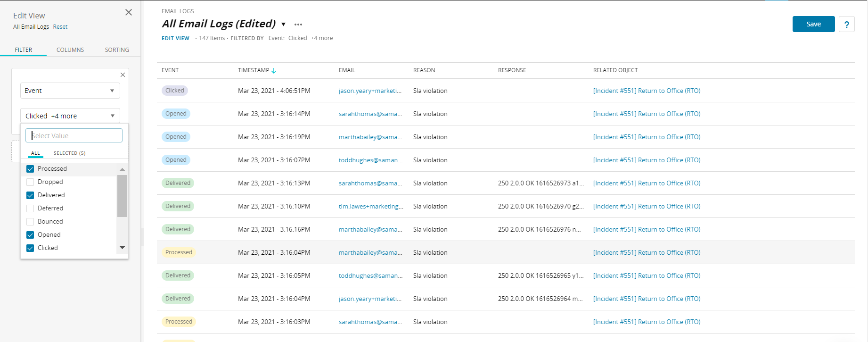Click Opened badge in 3:16:14PM row
868x342 pixels.
point(176,114)
